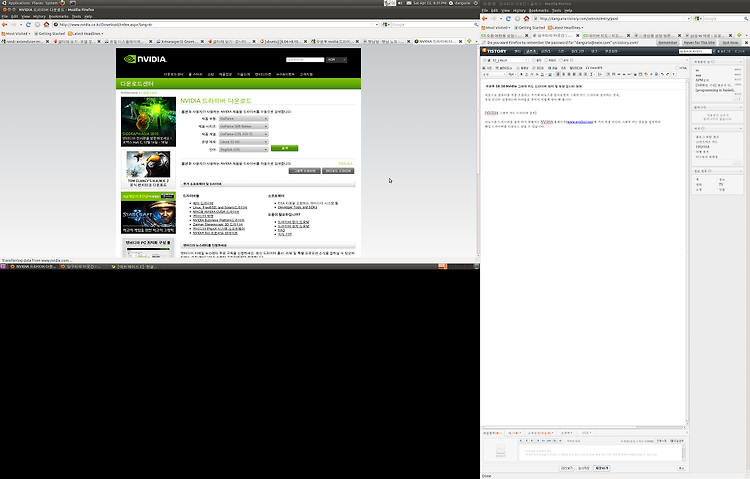Image resolution: width=750 pixels, height=479 pixels.
Task: Close the X-manager tab in NVIDIA window
Action: [x=202, y=42]
